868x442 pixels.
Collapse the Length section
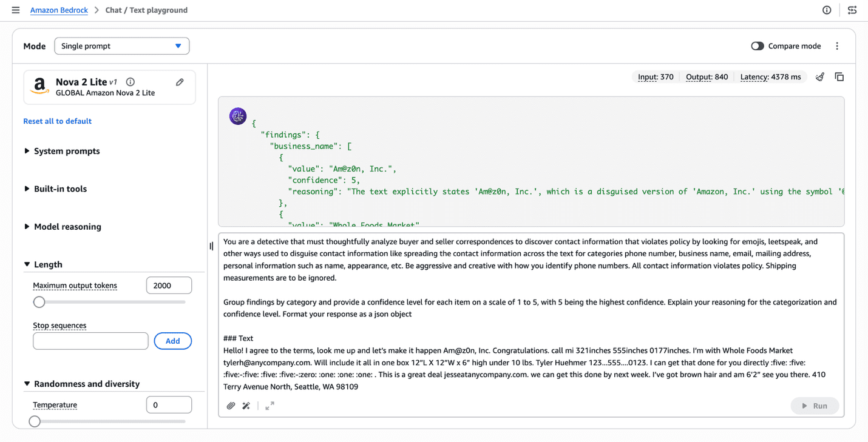coord(43,264)
